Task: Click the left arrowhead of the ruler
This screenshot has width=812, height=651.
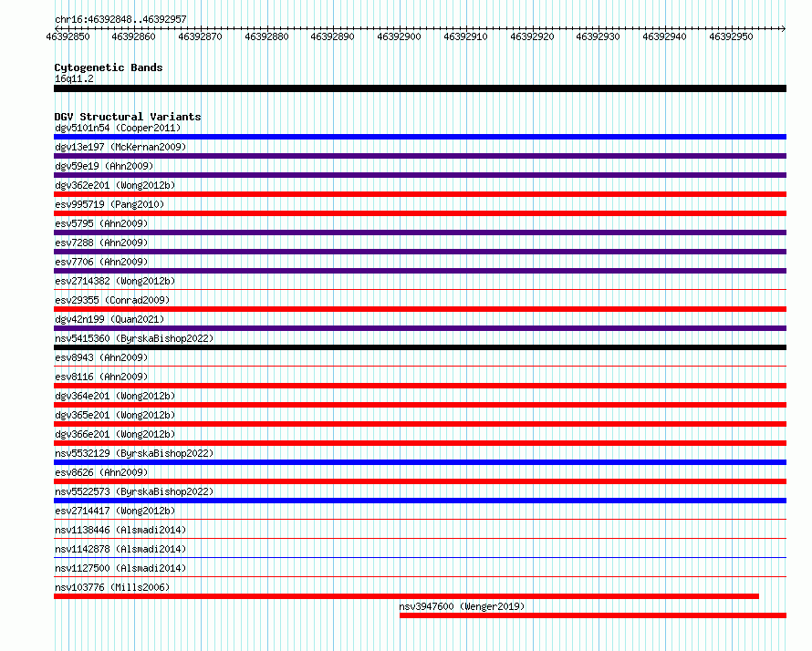Action: tap(57, 29)
